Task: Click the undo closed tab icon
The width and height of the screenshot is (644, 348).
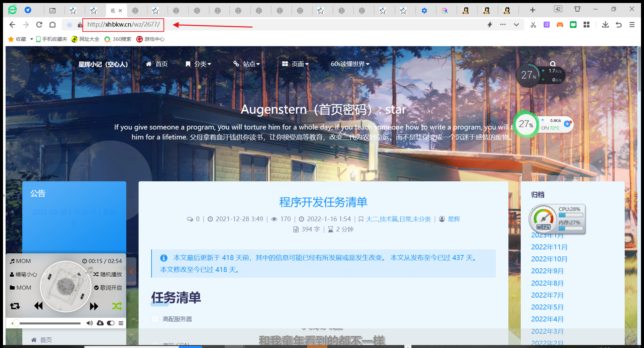Action: tap(619, 25)
